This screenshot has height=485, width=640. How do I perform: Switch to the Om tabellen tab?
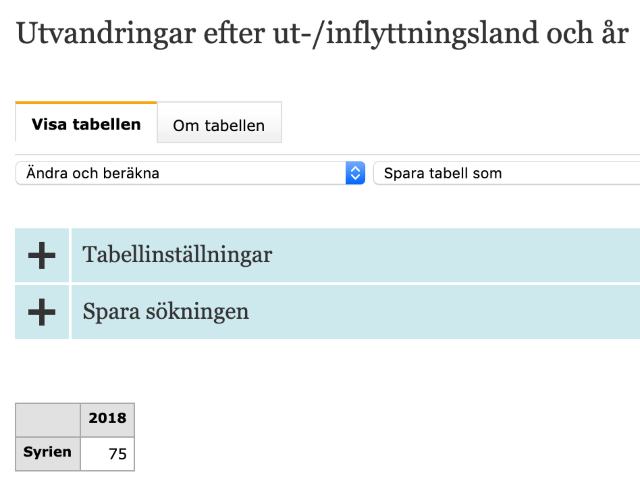(x=219, y=125)
